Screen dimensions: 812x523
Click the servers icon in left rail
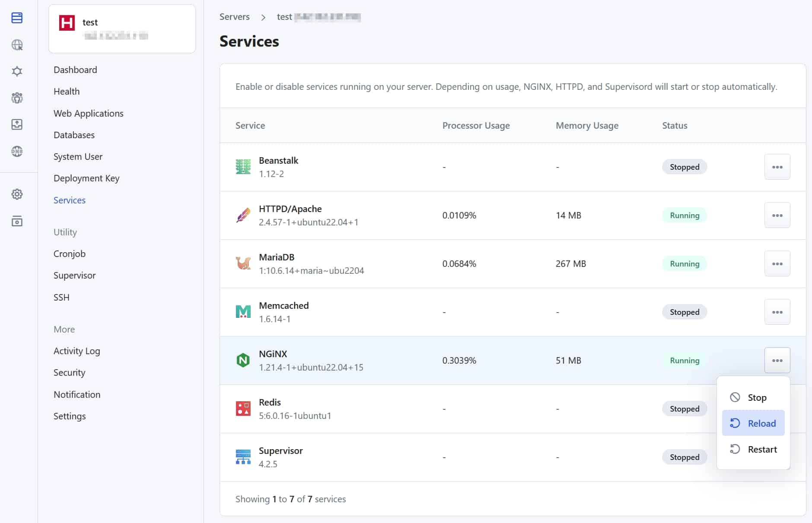[x=17, y=18]
